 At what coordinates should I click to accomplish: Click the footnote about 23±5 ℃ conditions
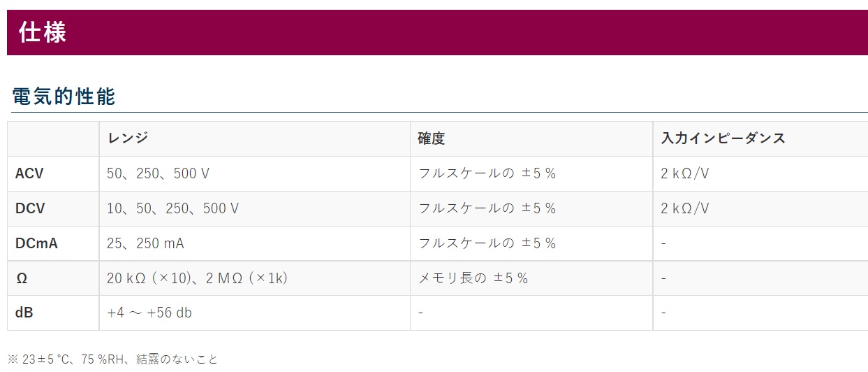(113, 359)
